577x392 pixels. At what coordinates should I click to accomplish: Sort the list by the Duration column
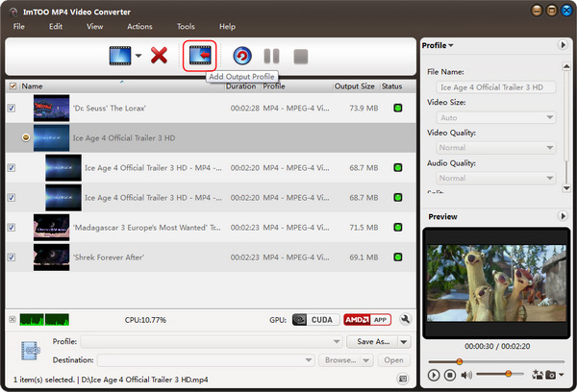coord(240,86)
